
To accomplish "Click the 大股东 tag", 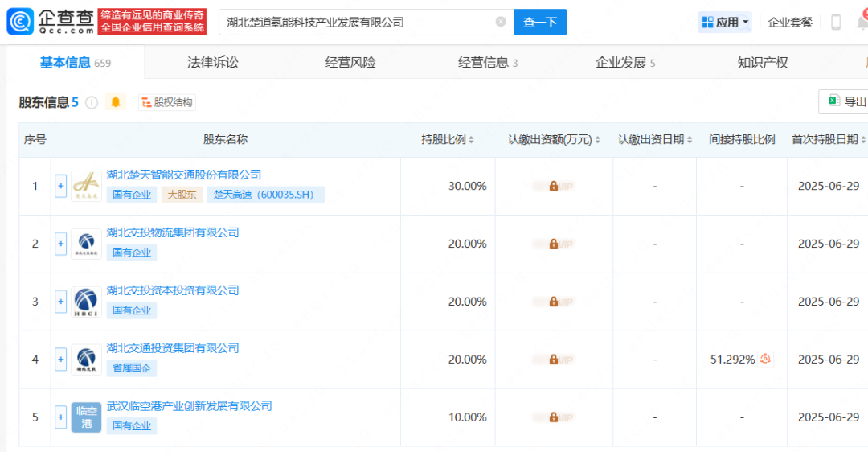I will click(182, 195).
